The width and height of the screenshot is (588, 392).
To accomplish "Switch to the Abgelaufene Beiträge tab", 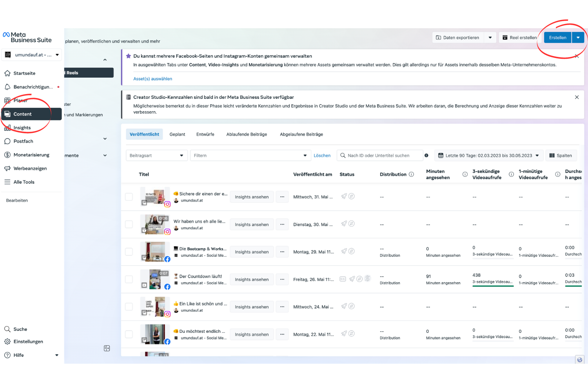I will click(301, 134).
